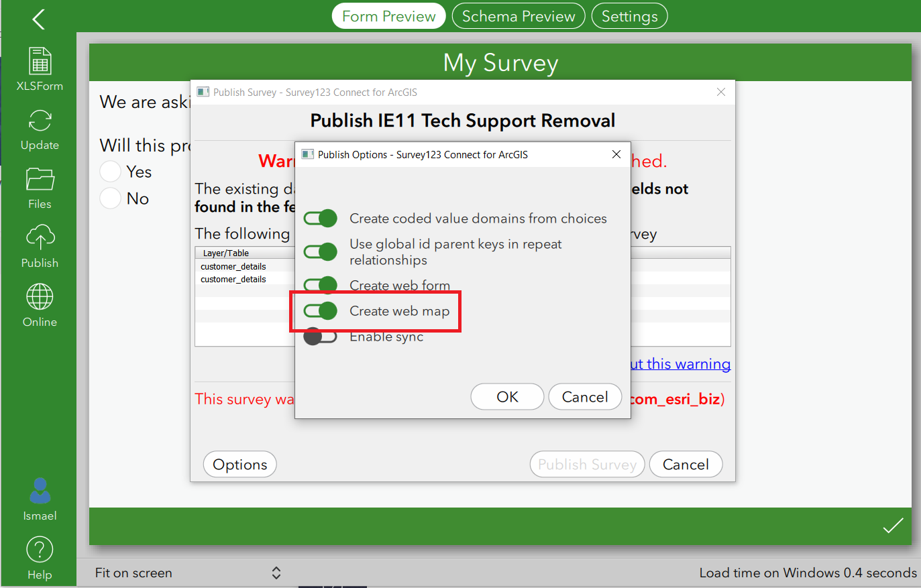
Task: Open the Files folder icon
Action: pos(40,180)
